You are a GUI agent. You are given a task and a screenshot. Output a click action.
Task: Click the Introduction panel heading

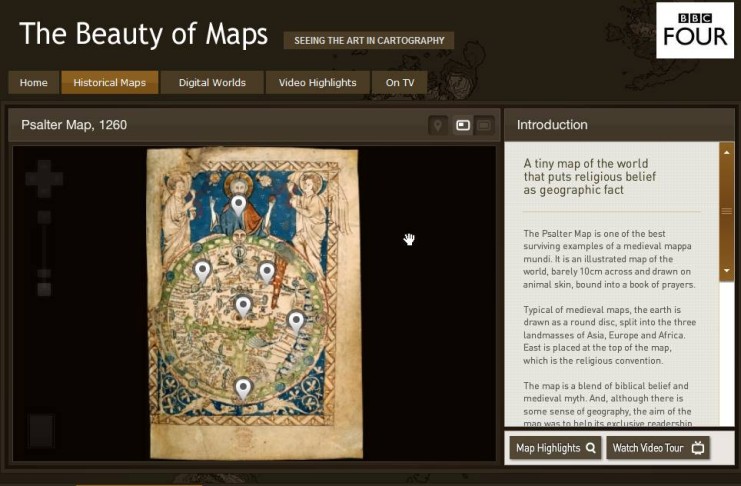tap(552, 125)
